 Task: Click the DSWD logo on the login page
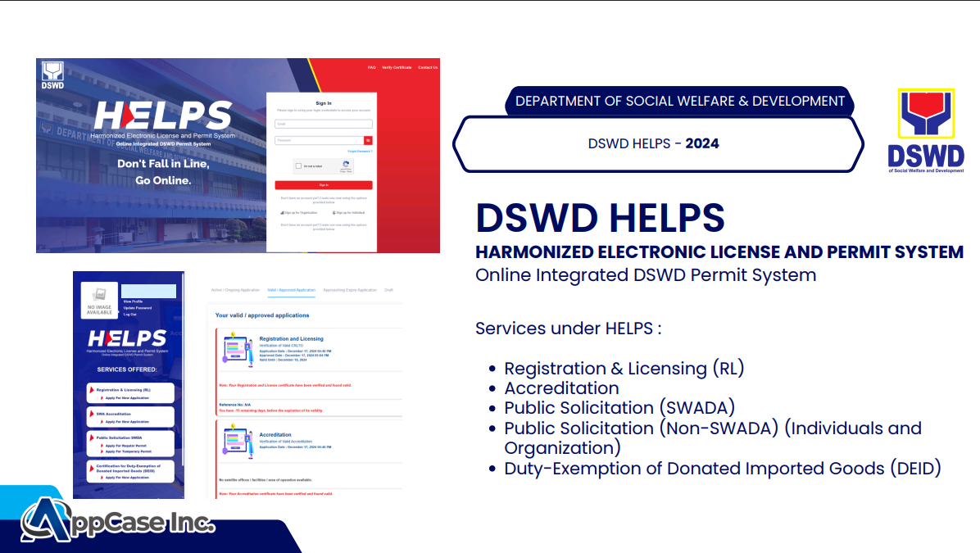(x=52, y=74)
